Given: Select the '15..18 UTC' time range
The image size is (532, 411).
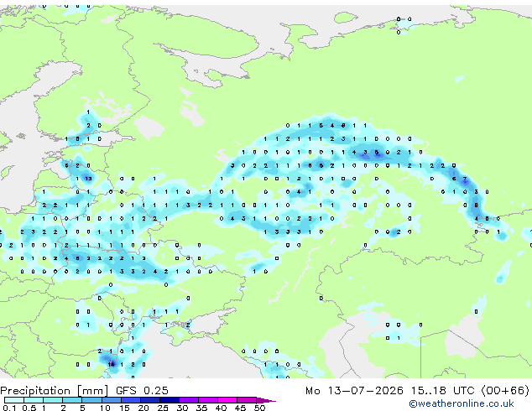Looking at the screenshot, I should coord(443,391).
